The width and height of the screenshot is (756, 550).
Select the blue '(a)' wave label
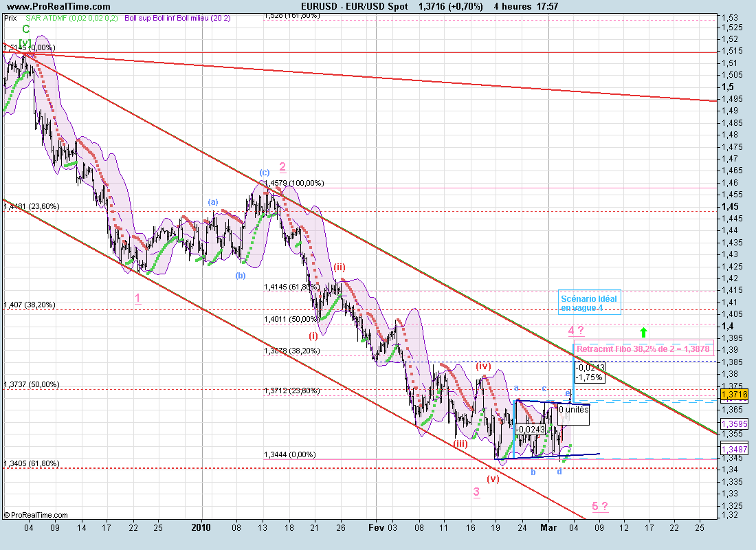pos(213,202)
